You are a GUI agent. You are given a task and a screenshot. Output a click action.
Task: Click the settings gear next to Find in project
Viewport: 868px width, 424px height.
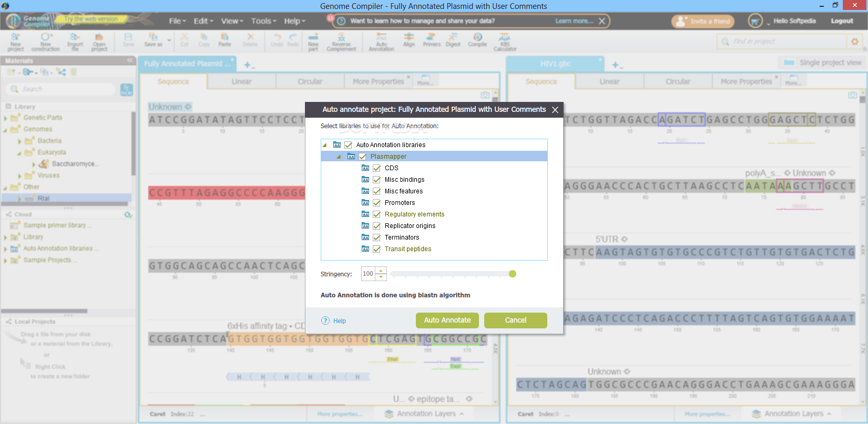pyautogui.click(x=854, y=42)
